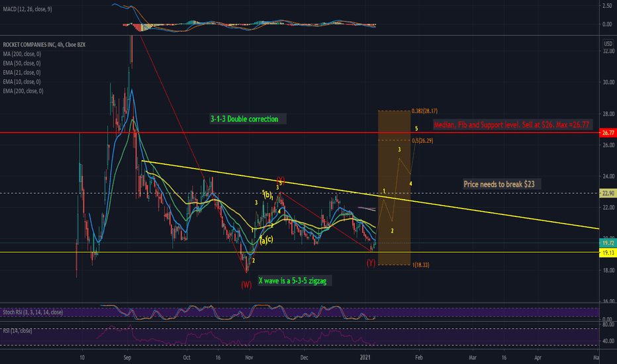Viewport: 617px width, 364px height.
Task: Click the RSI (14, close) indicator label
Action: (17, 330)
